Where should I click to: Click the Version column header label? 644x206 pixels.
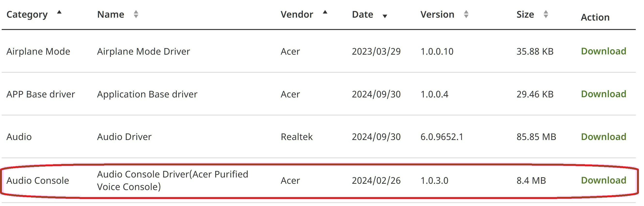coord(437,15)
